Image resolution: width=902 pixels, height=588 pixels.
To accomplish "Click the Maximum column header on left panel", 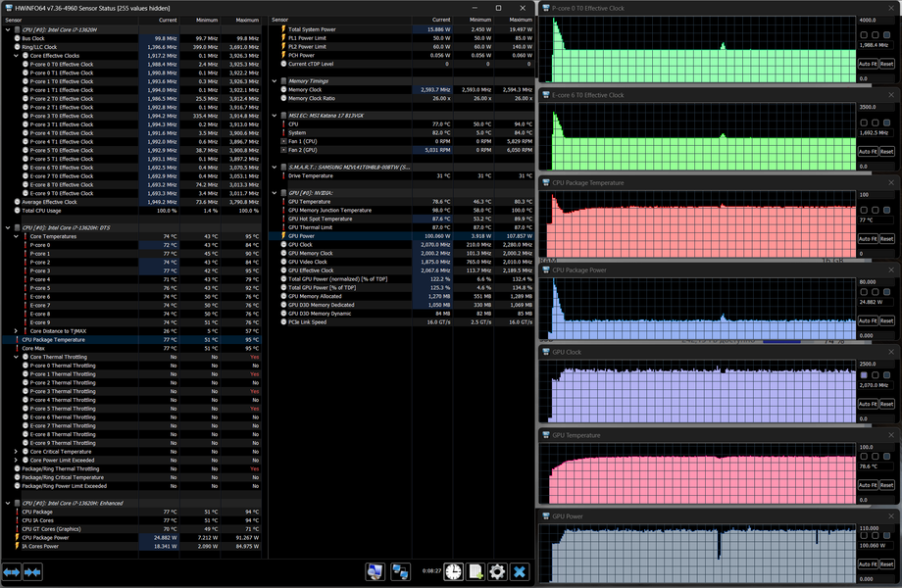I will point(247,19).
